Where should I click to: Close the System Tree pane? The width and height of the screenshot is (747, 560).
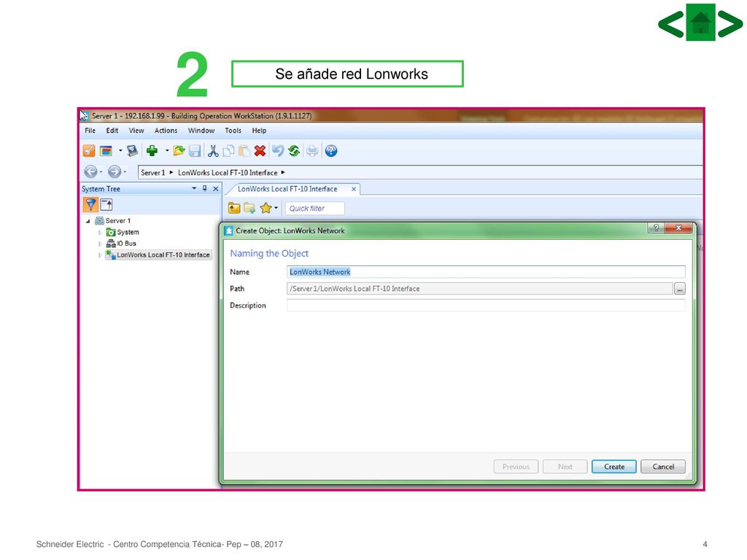point(216,189)
